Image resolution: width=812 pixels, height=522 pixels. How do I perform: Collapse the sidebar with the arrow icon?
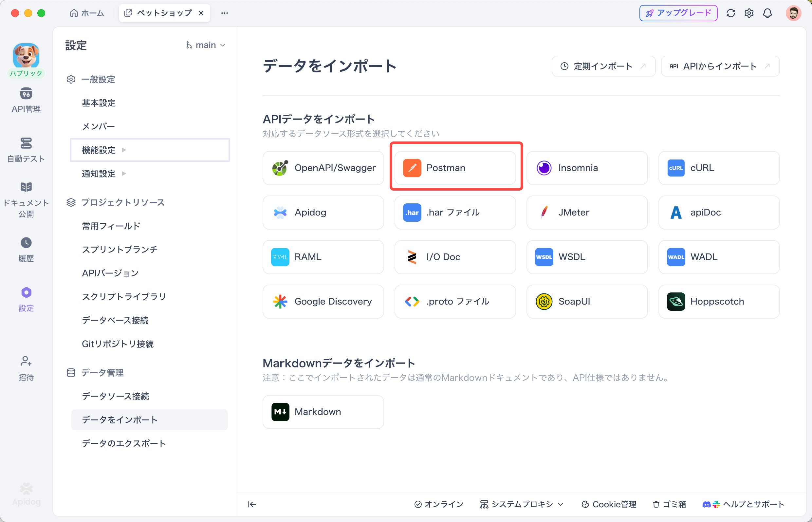252,504
